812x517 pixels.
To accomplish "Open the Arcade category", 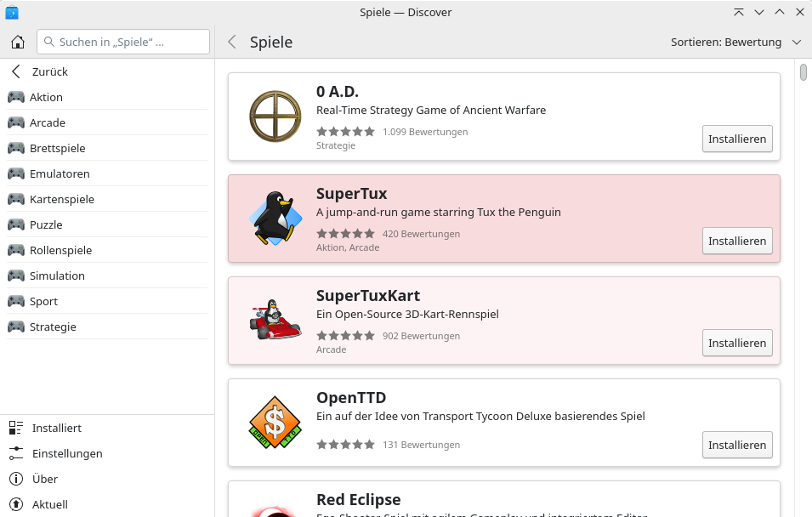I will click(107, 122).
